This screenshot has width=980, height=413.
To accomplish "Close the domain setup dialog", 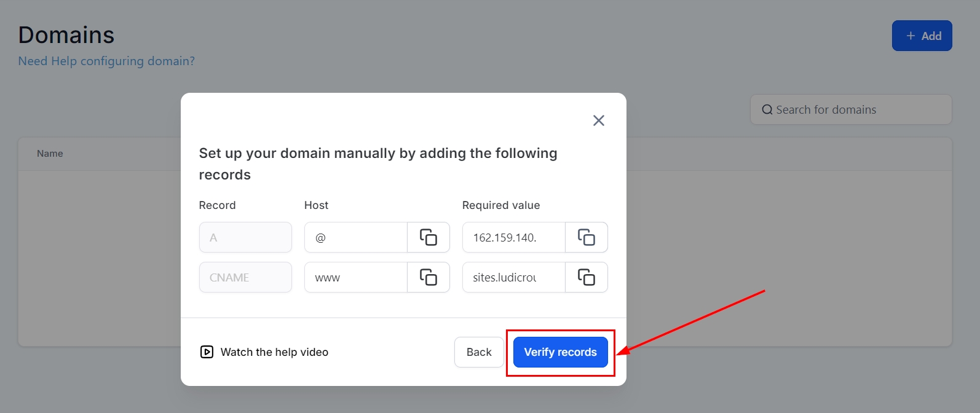I will pos(599,120).
